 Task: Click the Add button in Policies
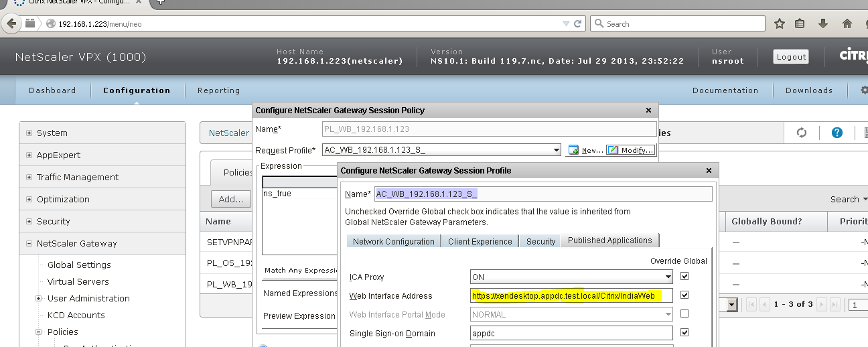pyautogui.click(x=230, y=199)
